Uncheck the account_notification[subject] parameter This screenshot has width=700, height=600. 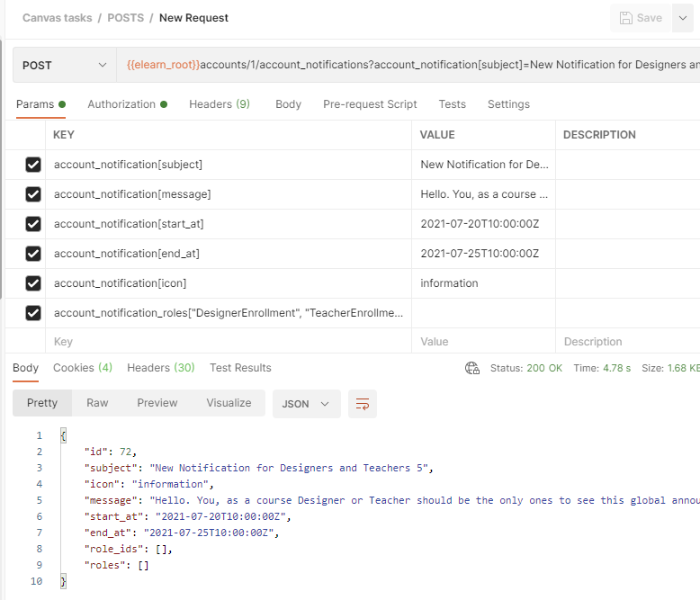(33, 165)
